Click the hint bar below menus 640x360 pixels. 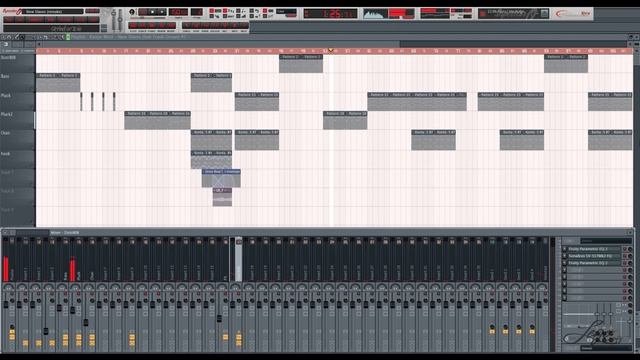51,29
